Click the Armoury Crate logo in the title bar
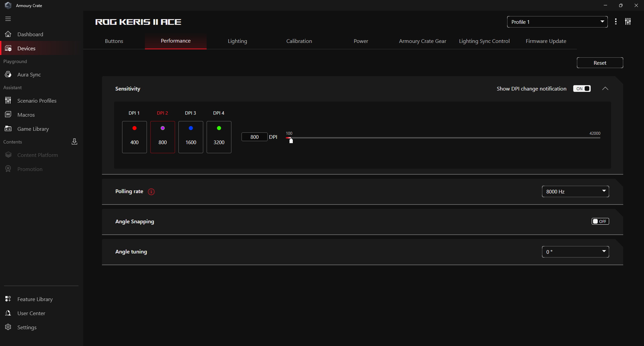This screenshot has height=346, width=644. click(x=8, y=5)
